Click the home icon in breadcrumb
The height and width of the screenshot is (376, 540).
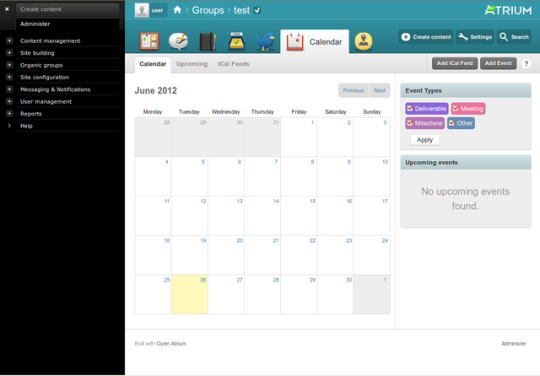(x=177, y=10)
